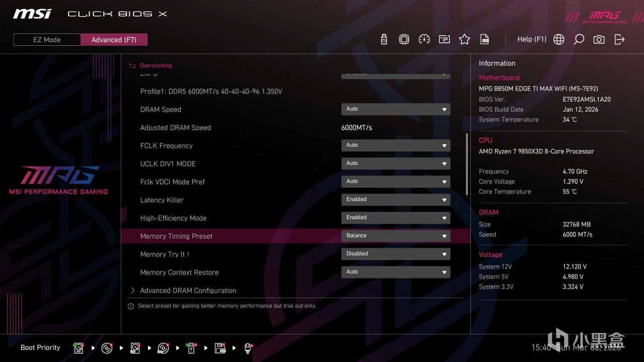Open search with the magnifier icon

pos(579,39)
